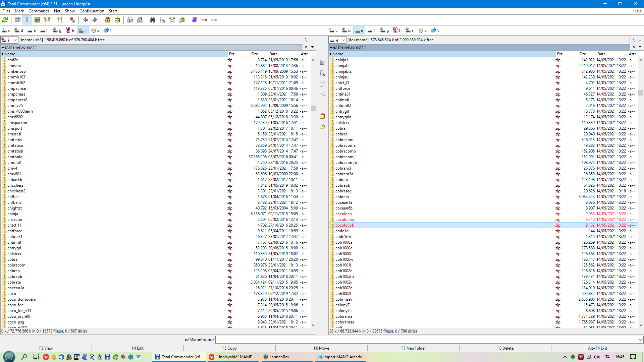Click the copy names to clipboard icon
Image resolution: width=644 pixels, height=362 pixels.
tap(182, 20)
